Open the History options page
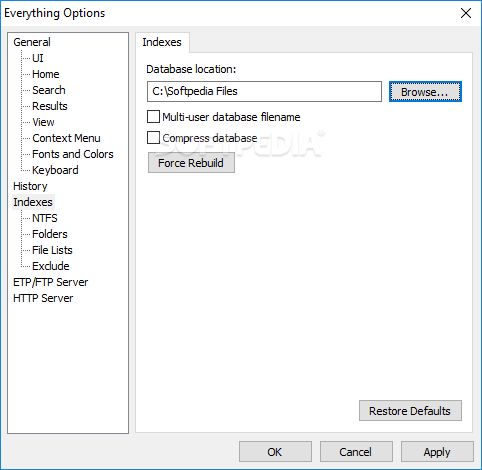The height and width of the screenshot is (470, 482). [x=30, y=186]
